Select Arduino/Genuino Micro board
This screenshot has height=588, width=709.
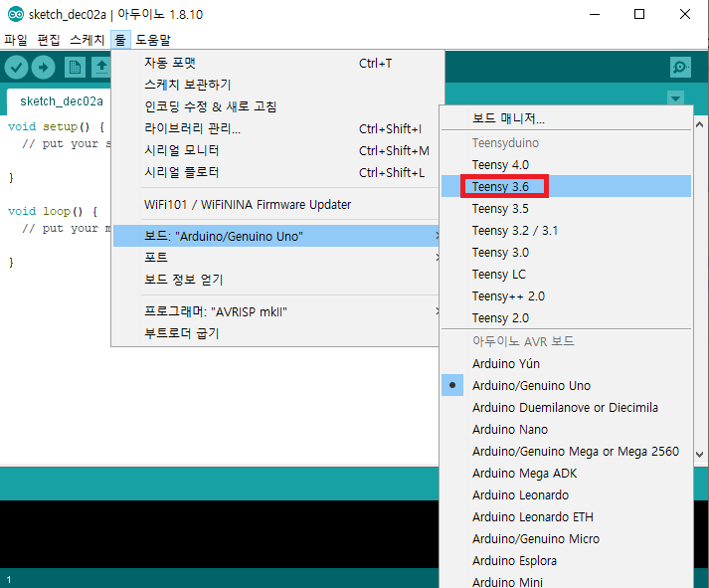[x=566, y=538]
